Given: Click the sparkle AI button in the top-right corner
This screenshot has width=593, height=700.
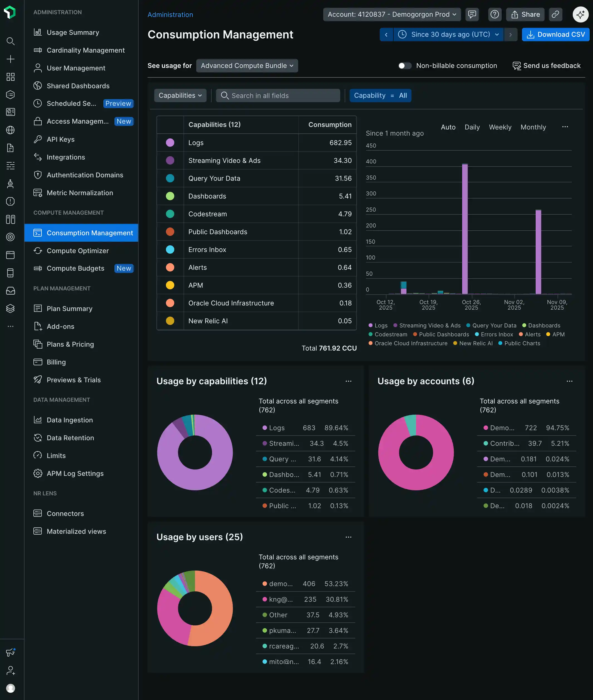Looking at the screenshot, I should coord(580,14).
